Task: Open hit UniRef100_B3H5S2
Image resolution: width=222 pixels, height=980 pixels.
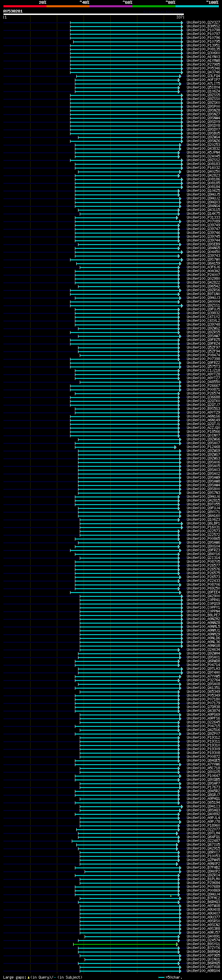Action: point(203,26)
